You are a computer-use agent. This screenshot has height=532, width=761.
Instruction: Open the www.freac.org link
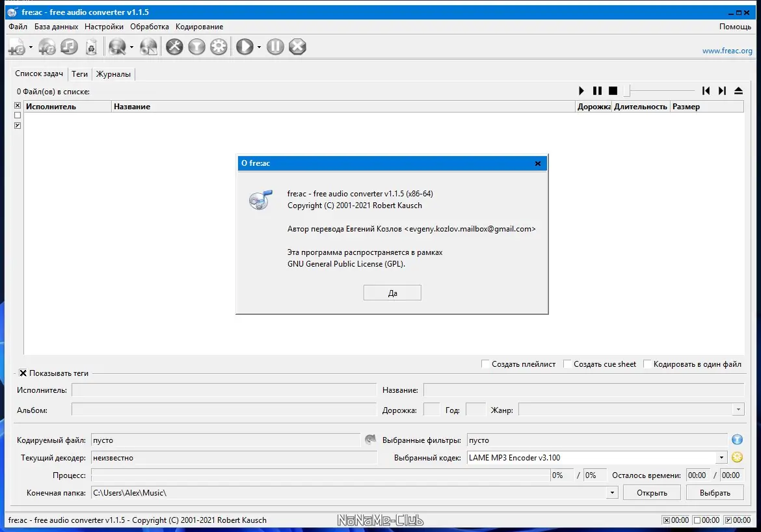tap(727, 51)
